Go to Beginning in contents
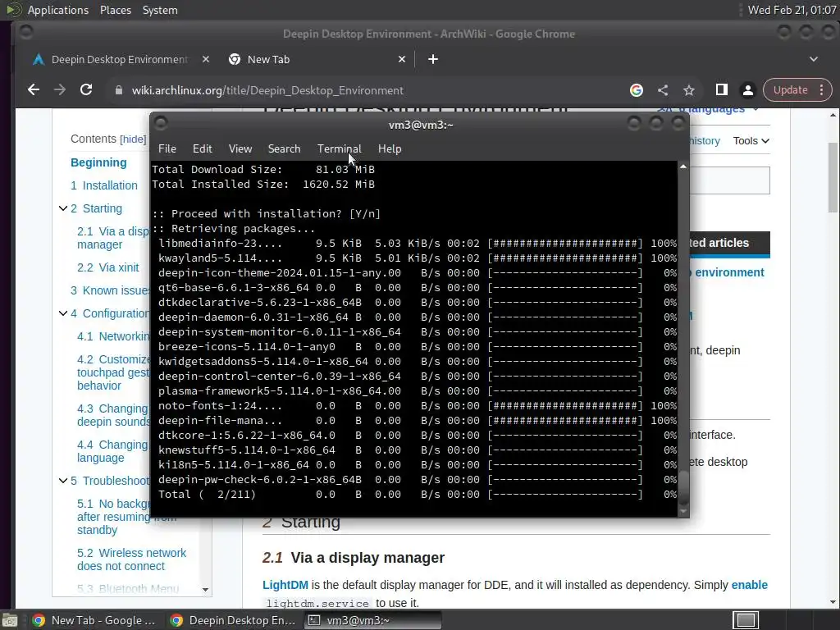The image size is (840, 630). click(x=98, y=162)
